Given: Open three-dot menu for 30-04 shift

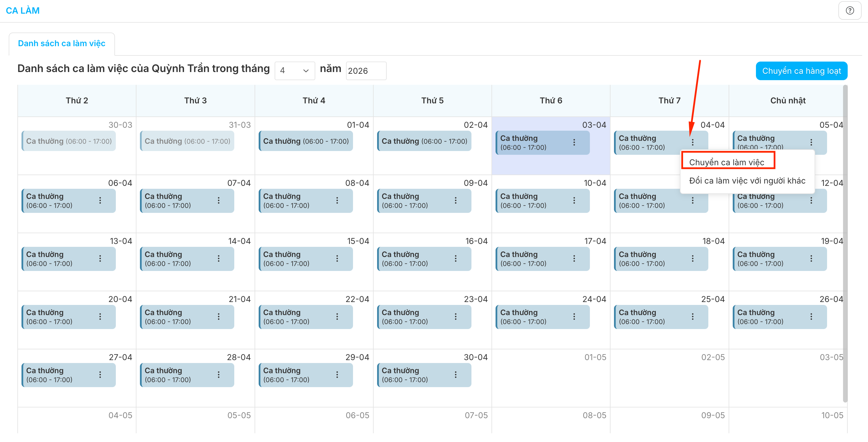Looking at the screenshot, I should tap(455, 374).
